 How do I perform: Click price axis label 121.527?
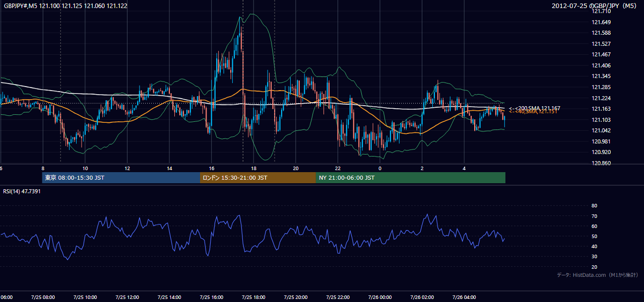(602, 44)
